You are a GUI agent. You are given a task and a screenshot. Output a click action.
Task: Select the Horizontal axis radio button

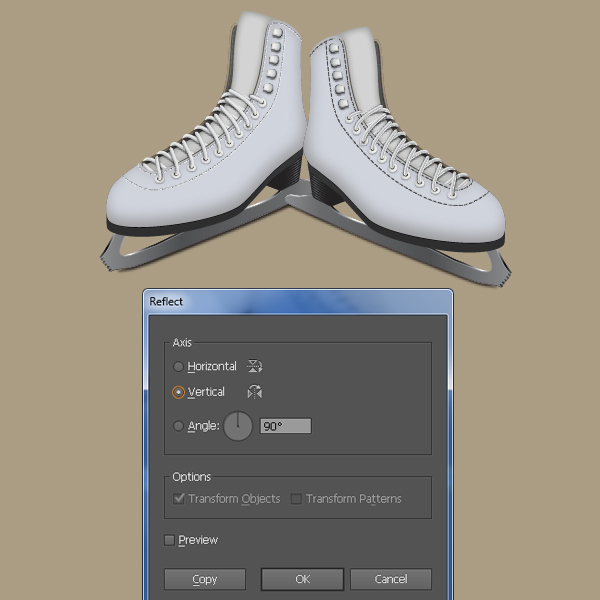pos(178,367)
